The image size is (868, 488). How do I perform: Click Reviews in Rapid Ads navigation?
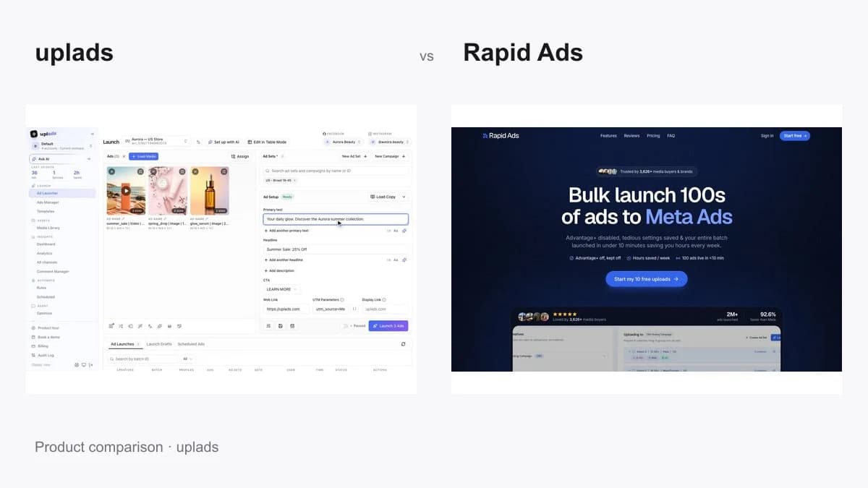631,136
